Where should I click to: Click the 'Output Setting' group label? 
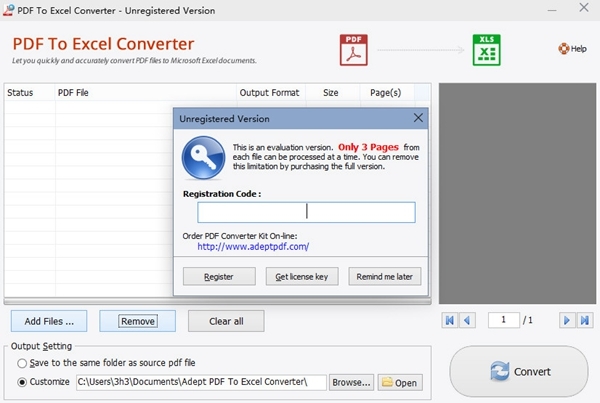coord(41,346)
